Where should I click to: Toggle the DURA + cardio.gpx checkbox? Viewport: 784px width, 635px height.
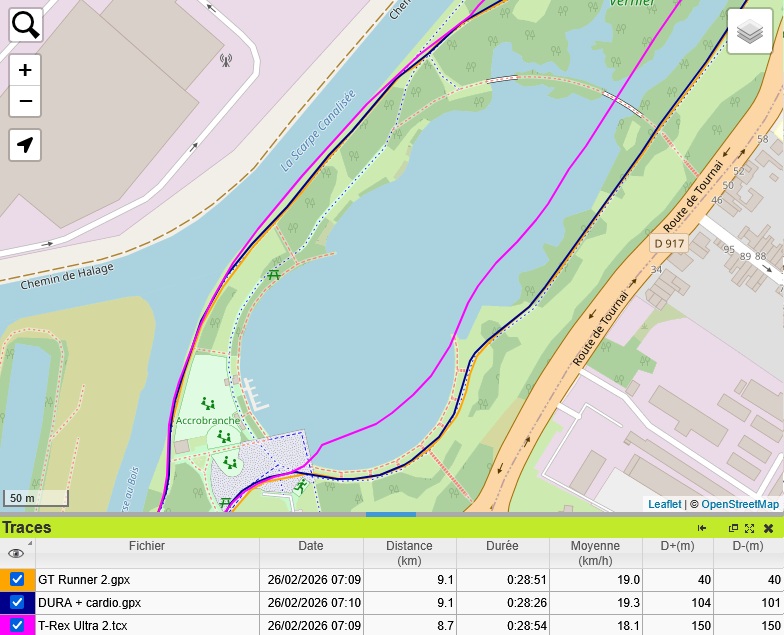(17, 603)
